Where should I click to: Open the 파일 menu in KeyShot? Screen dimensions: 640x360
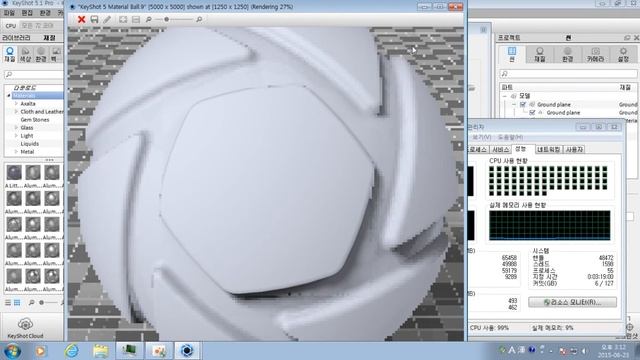[x=9, y=13]
